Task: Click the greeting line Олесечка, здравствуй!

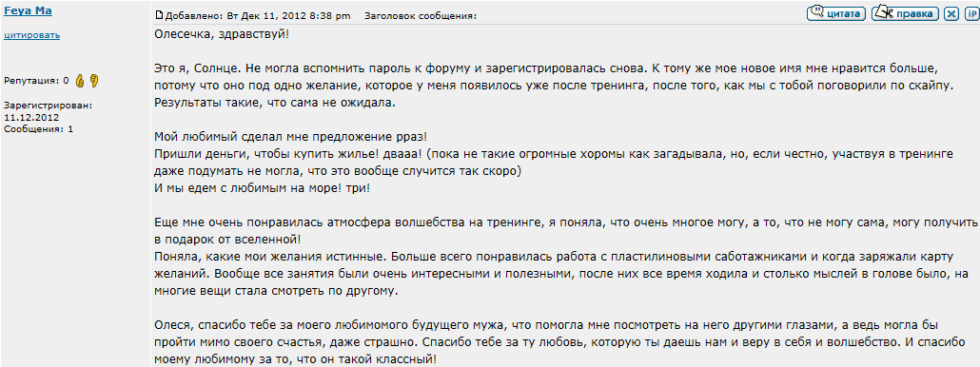Action: (222, 33)
